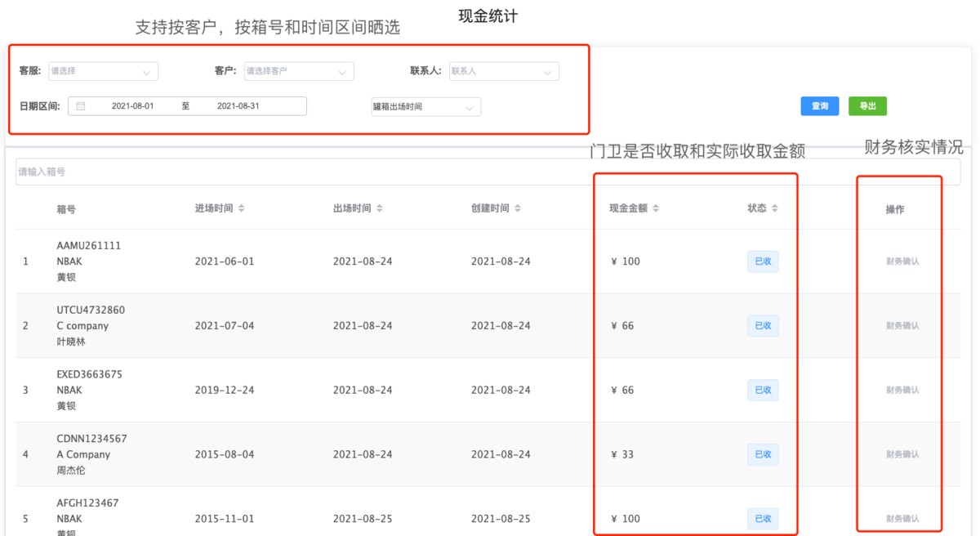The height and width of the screenshot is (536, 980).
Task: Sort by 出场时间 column arrows
Action: [379, 208]
